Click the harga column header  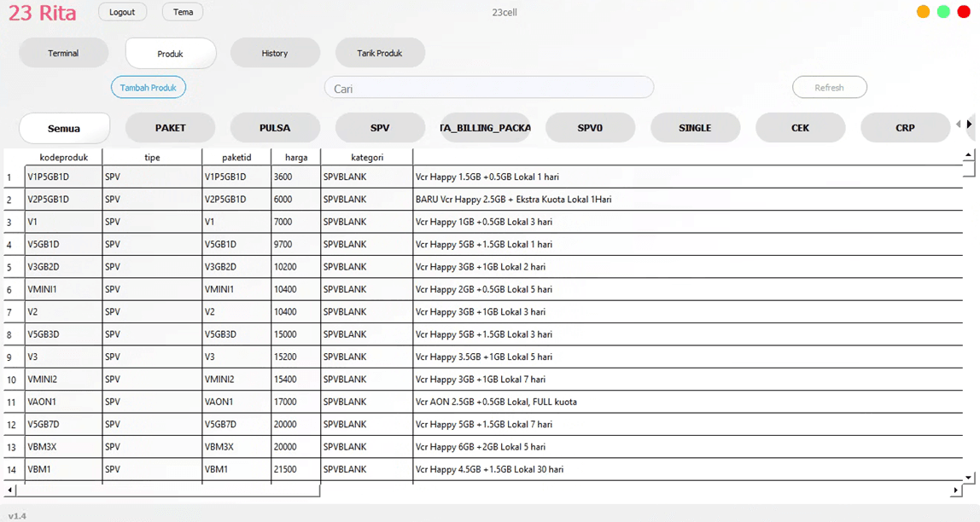295,157
